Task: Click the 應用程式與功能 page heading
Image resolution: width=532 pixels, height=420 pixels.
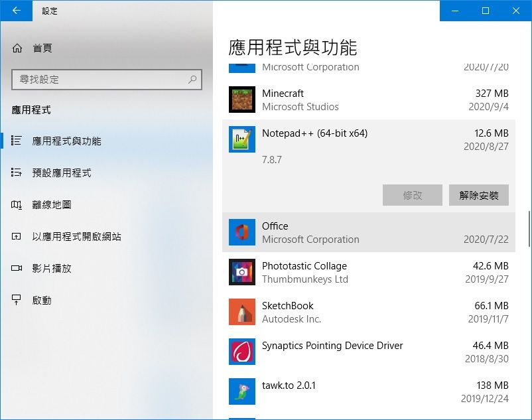Action: [293, 47]
